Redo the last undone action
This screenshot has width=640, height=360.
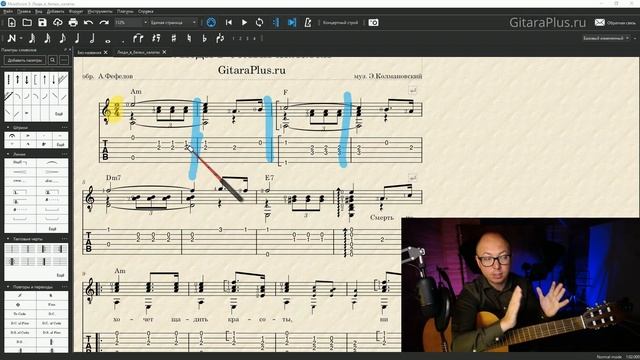click(104, 22)
